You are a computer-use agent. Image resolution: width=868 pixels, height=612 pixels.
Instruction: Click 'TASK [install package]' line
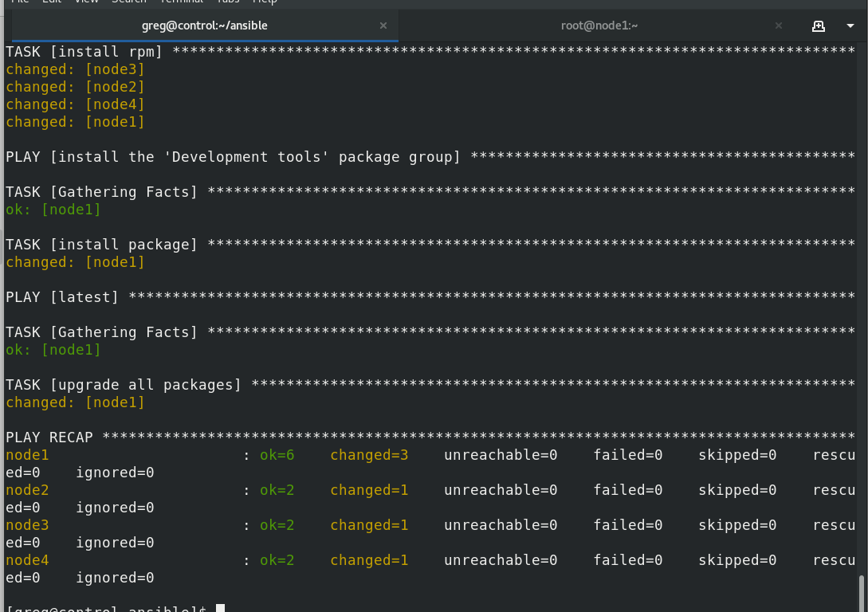click(x=430, y=245)
